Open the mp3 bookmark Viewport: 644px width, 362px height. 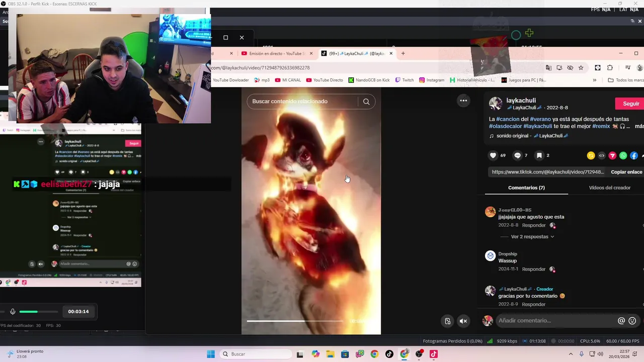point(262,80)
